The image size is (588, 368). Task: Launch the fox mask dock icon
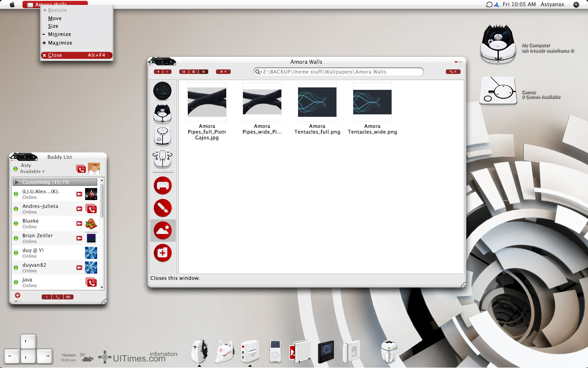(225, 351)
